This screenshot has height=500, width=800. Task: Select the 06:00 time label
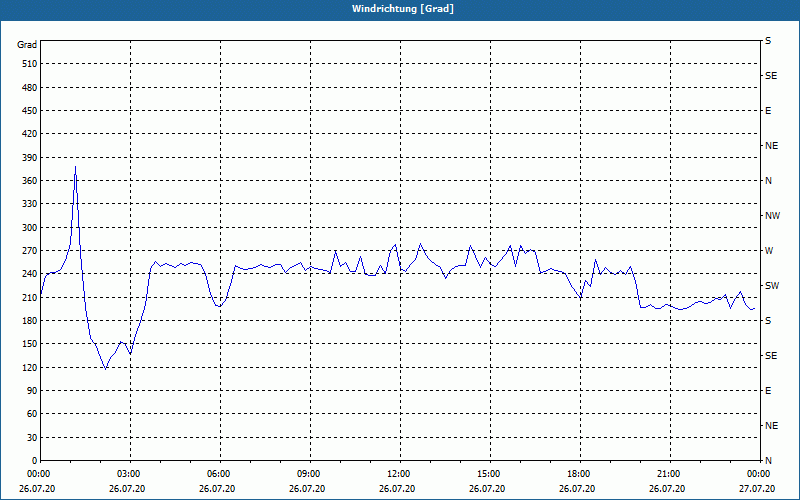217,474
